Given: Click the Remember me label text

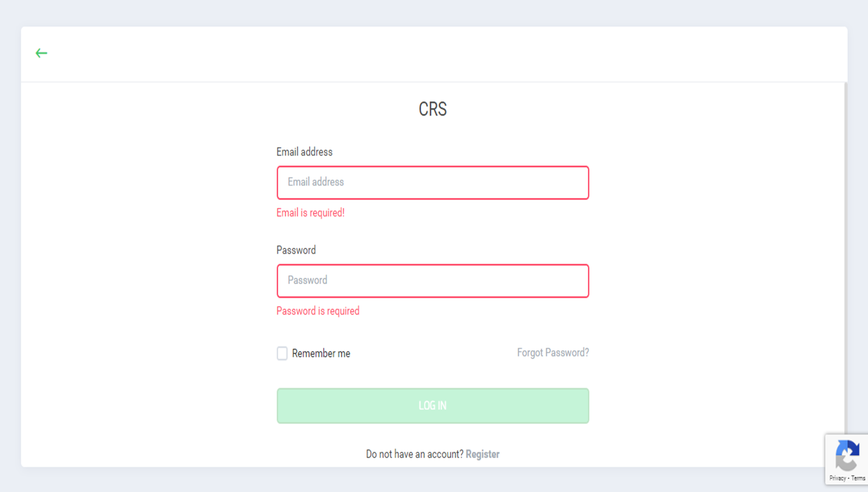Looking at the screenshot, I should pos(321,354).
